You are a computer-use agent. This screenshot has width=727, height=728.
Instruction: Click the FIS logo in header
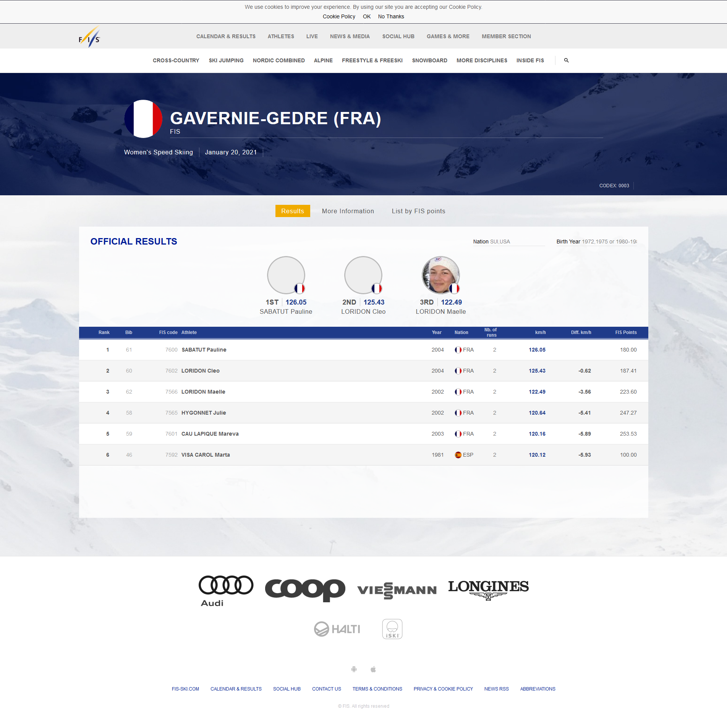click(x=89, y=37)
